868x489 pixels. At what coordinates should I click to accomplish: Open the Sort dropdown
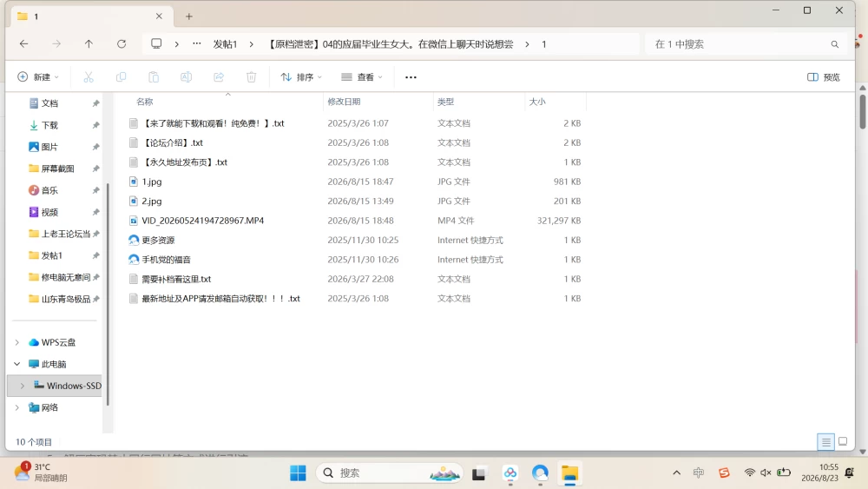click(301, 77)
